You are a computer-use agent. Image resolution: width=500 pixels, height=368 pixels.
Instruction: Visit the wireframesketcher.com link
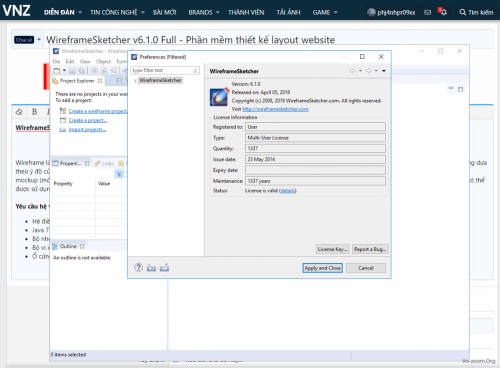[275, 109]
